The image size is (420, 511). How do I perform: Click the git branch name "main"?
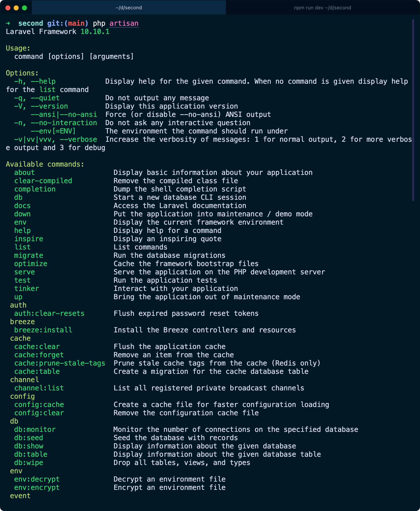click(76, 23)
